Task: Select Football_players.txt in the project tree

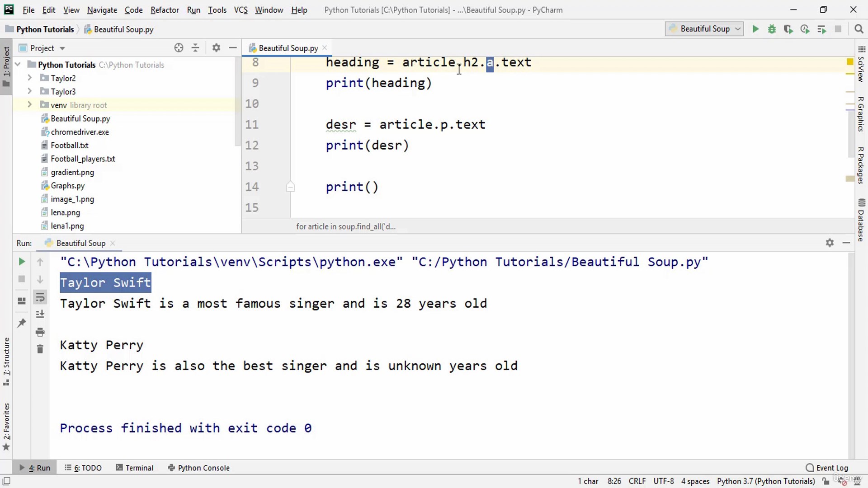Action: point(83,159)
